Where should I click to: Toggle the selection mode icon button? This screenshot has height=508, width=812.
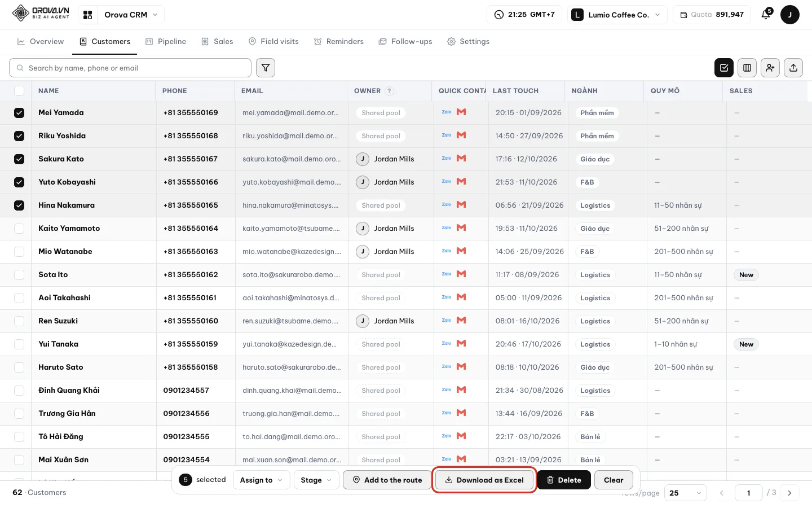pos(724,68)
